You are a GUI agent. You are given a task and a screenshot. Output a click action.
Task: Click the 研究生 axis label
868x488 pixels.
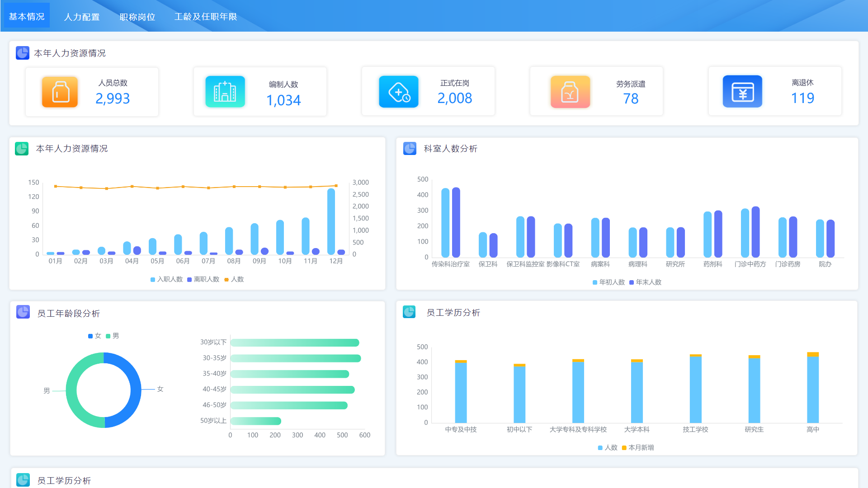click(754, 429)
